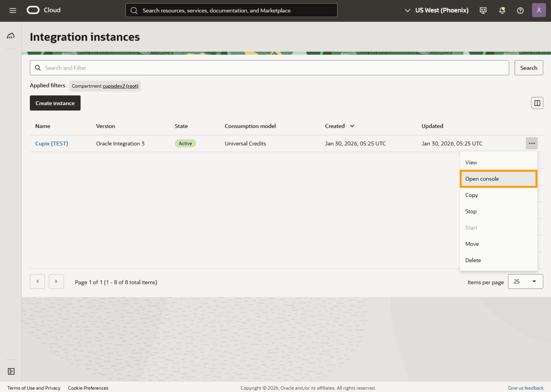The image size is (551, 392).
Task: Click the three-dot actions menu for Cupix (TEST)
Action: [532, 143]
